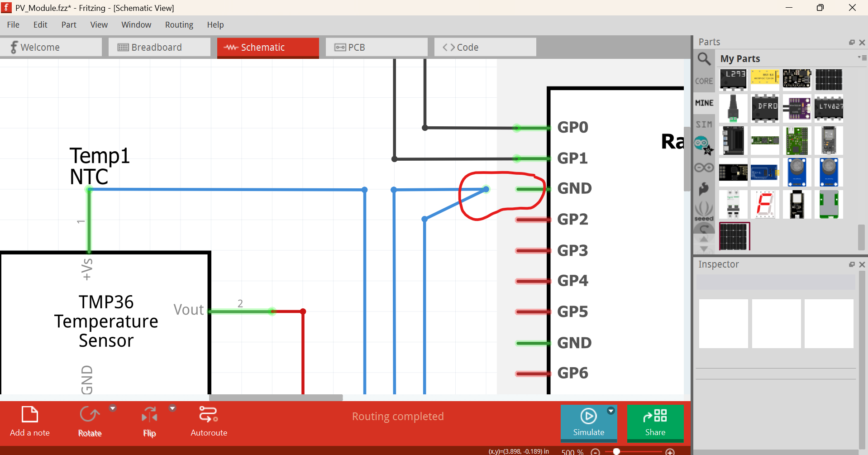The width and height of the screenshot is (868, 455).
Task: Click the Simulate button
Action: tap(588, 422)
